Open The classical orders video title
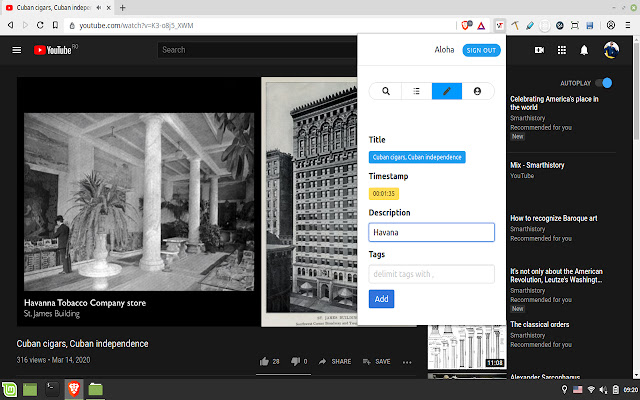The height and width of the screenshot is (400, 640). pyautogui.click(x=539, y=324)
